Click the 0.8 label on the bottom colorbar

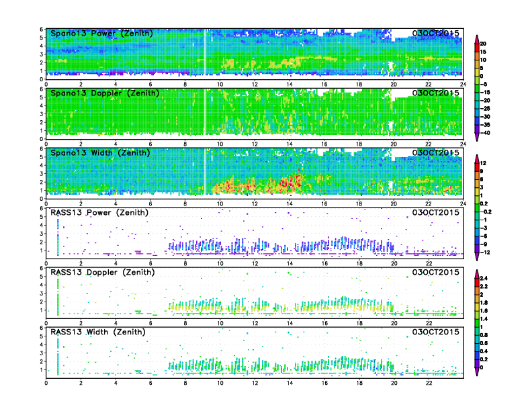click(484, 335)
